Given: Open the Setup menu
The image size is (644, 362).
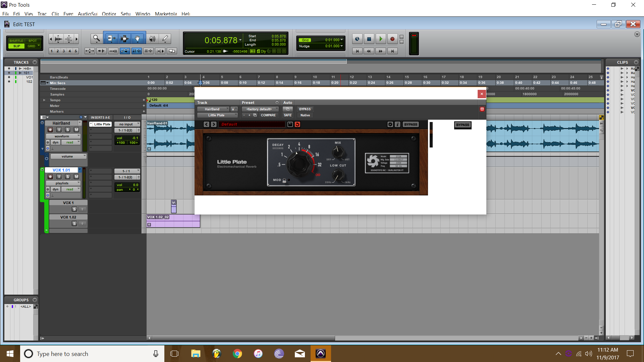Looking at the screenshot, I should 125,14.
